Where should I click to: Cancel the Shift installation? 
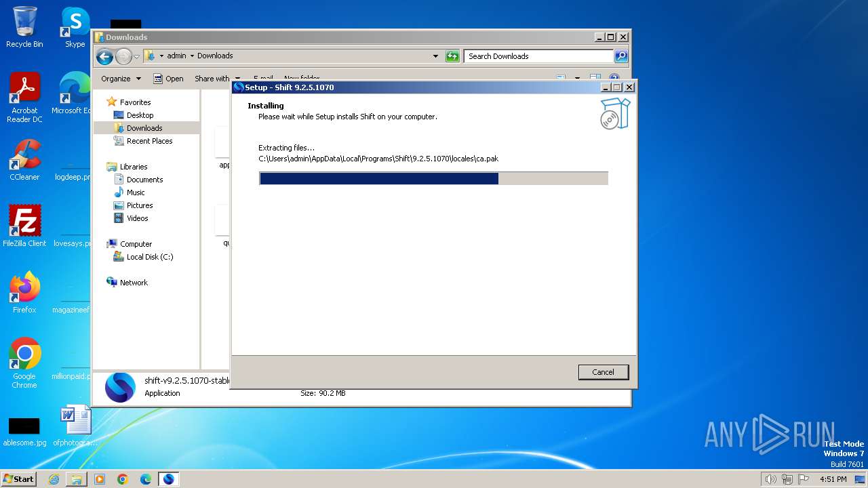coord(603,372)
